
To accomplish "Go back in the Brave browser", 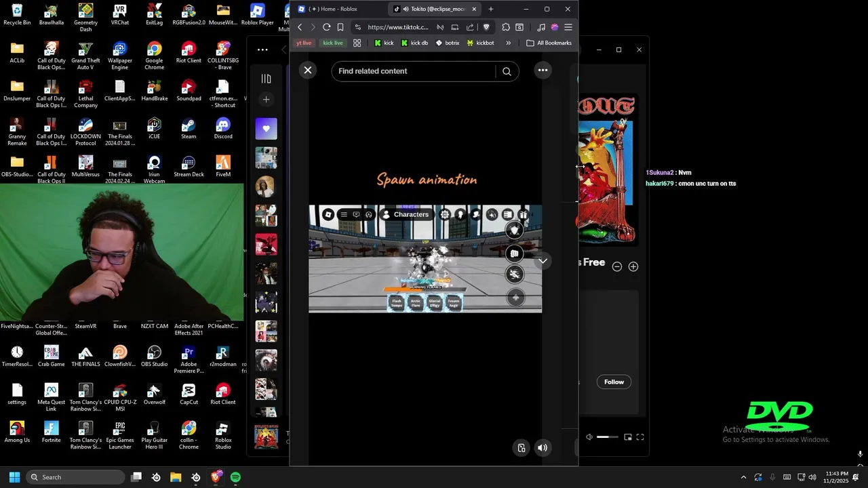I will pyautogui.click(x=300, y=27).
